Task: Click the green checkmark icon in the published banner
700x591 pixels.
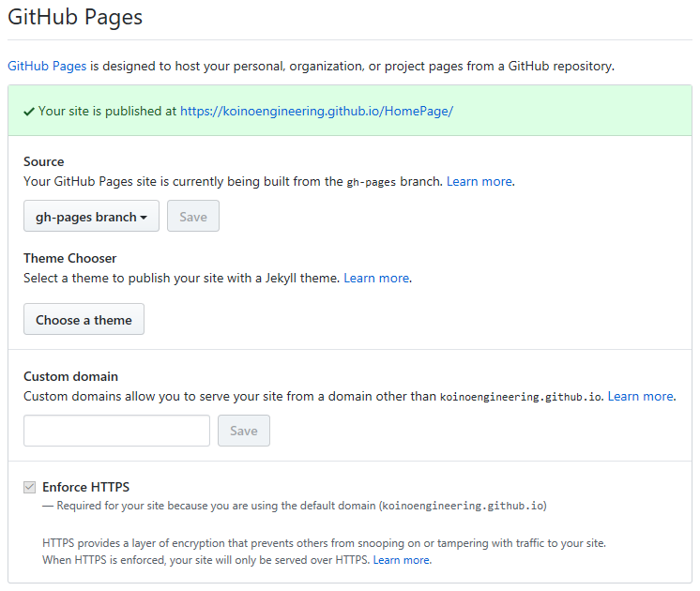Action: click(29, 112)
